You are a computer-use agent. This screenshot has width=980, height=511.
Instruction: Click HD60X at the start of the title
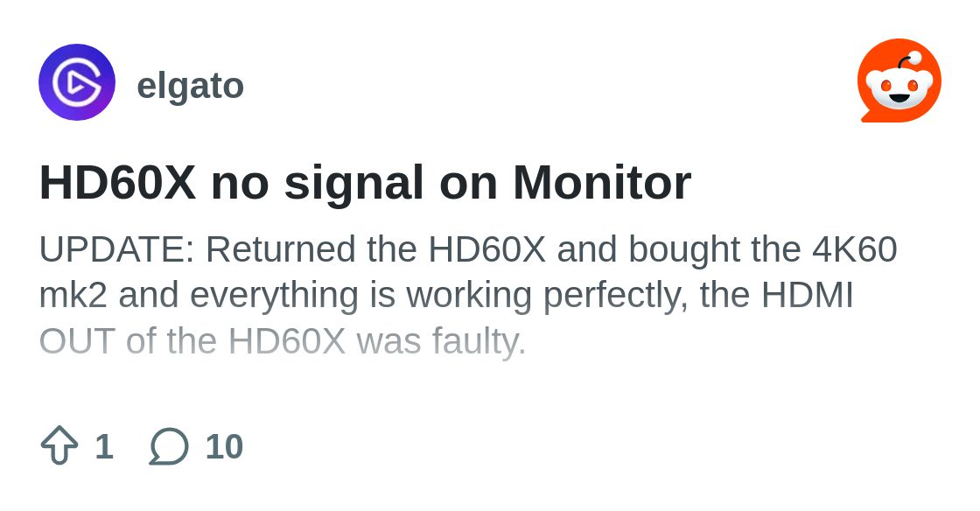pos(117,182)
